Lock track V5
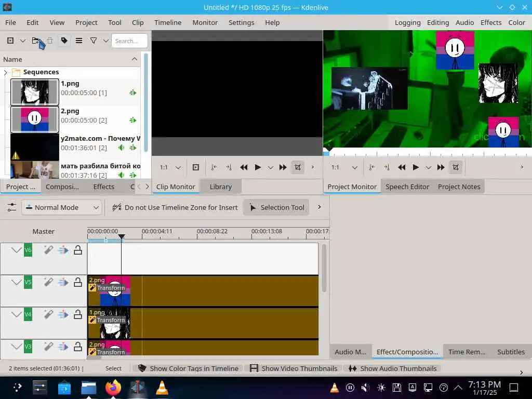532x399 pixels. click(78, 282)
